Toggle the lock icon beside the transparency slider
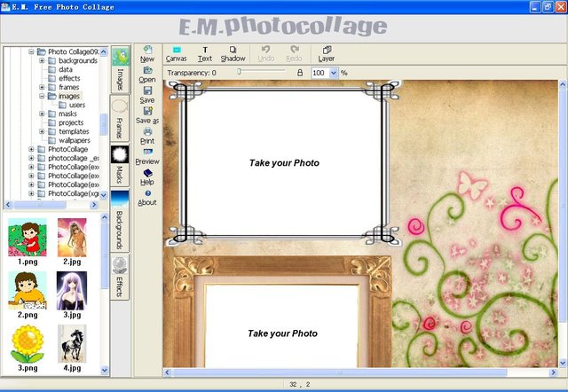This screenshot has width=568, height=392. coord(300,73)
